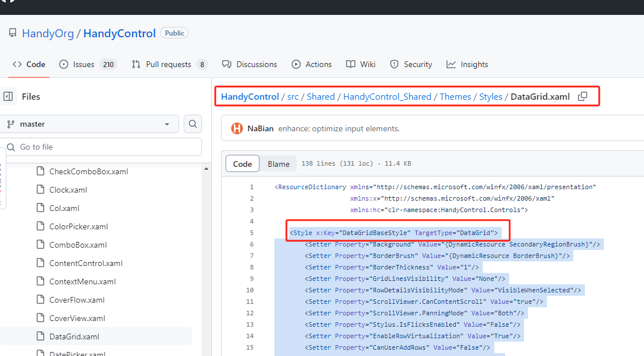644x356 pixels.
Task: Click the file icon beside CoverFlow.xaml
Action: [40, 300]
